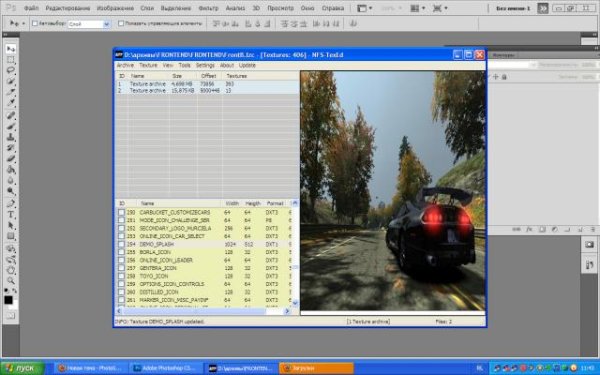Select the Blur tool
This screenshot has width=600, height=375.
tap(10, 180)
